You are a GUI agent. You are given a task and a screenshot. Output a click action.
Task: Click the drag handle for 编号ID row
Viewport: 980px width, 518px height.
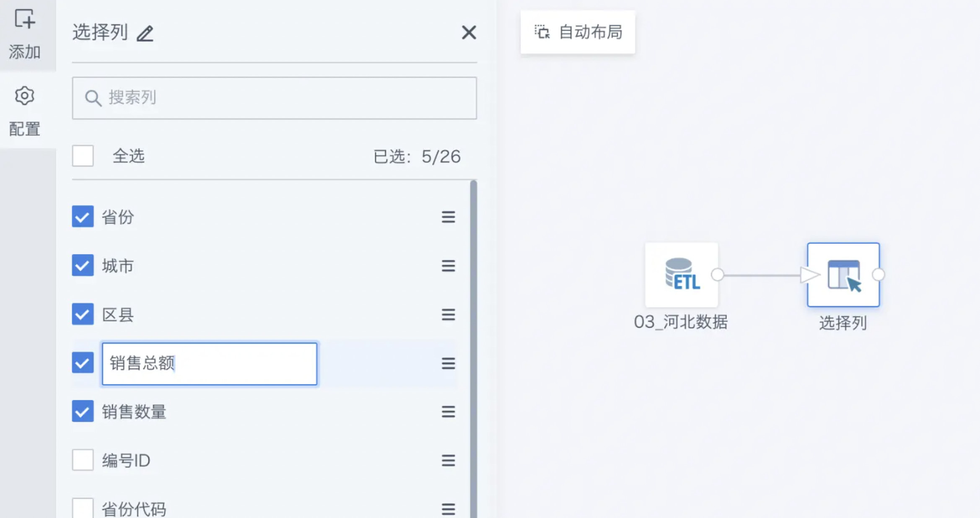[x=448, y=461]
